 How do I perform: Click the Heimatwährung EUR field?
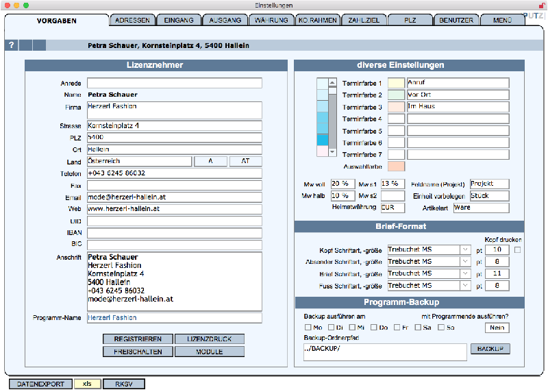point(393,208)
